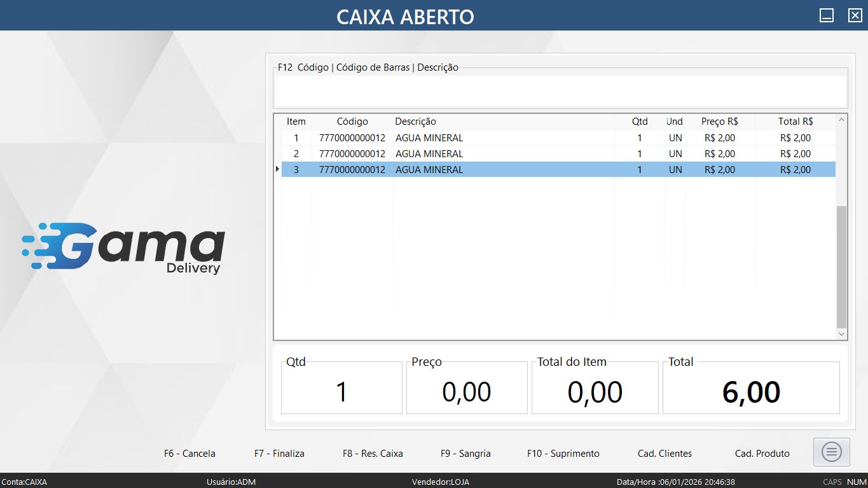Open Cad. Clientes registration
This screenshot has width=868, height=488.
point(665,454)
